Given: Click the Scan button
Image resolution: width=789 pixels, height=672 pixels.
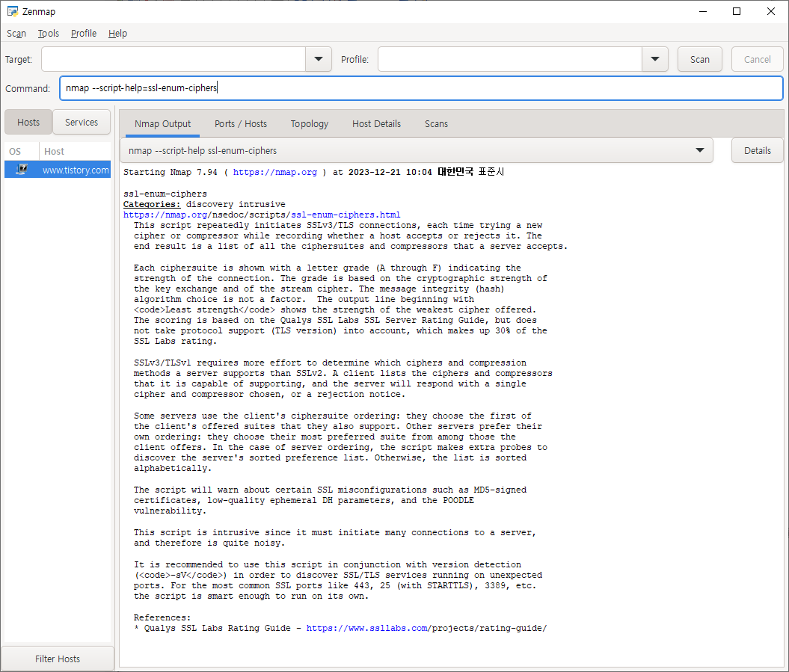Looking at the screenshot, I should (x=700, y=59).
